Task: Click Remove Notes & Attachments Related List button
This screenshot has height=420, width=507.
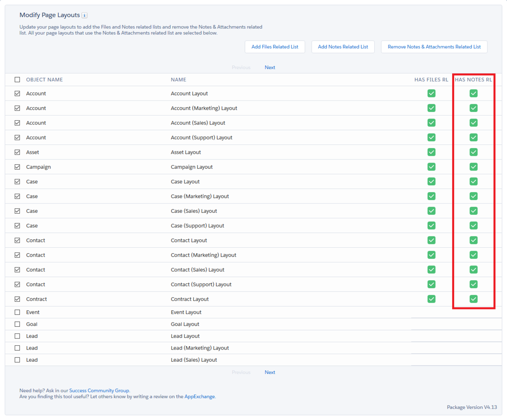Action: tap(434, 47)
